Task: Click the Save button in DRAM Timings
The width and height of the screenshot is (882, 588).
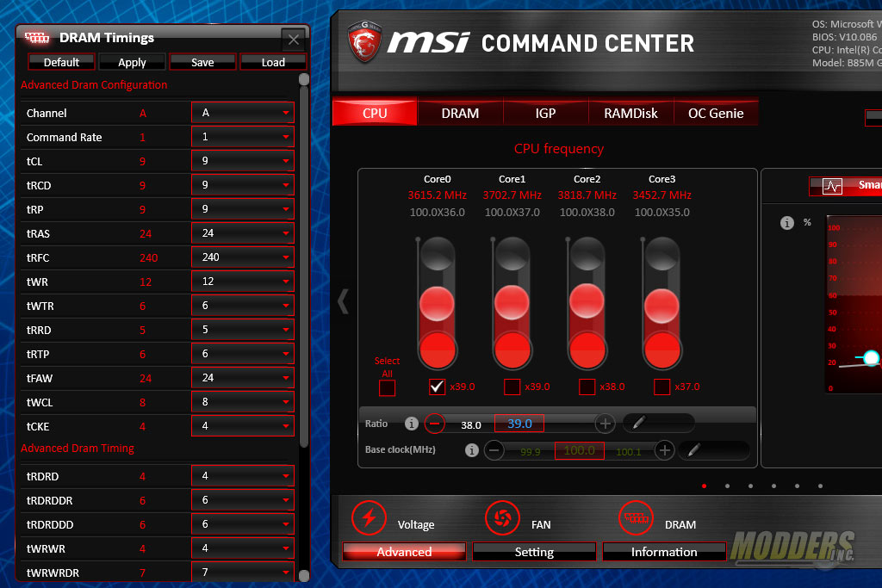Action: (202, 62)
